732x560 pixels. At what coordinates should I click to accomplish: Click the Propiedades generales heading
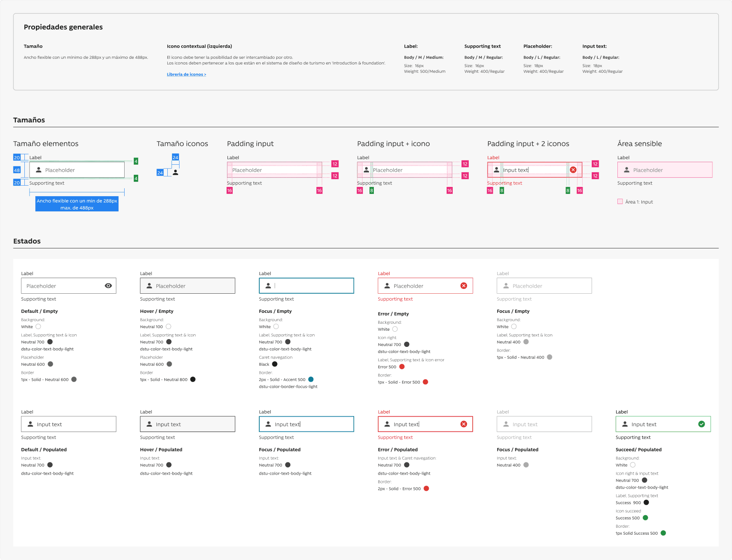pos(63,27)
